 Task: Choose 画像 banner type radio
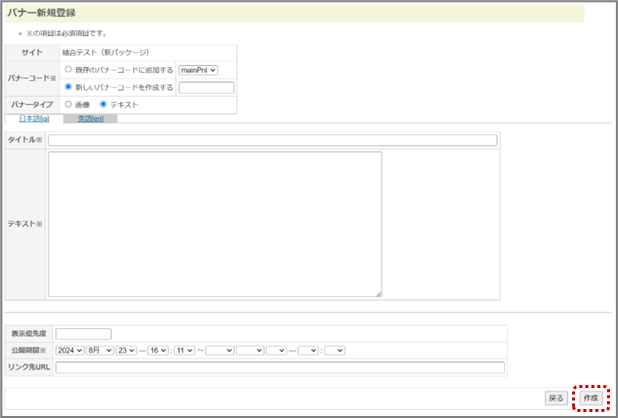68,104
